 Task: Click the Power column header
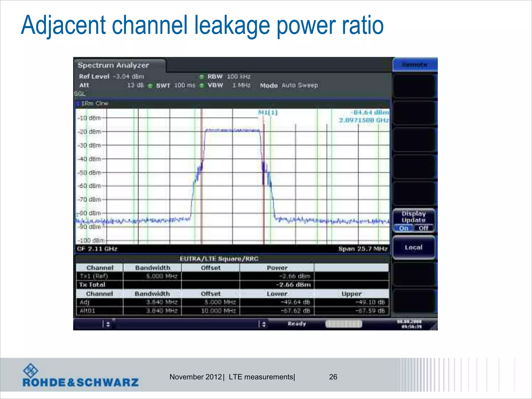click(277, 268)
